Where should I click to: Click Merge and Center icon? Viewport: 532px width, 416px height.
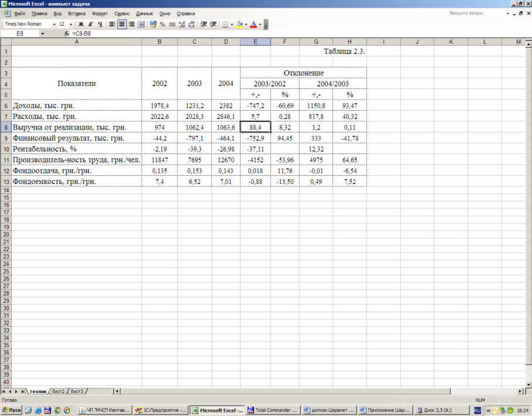tap(141, 24)
